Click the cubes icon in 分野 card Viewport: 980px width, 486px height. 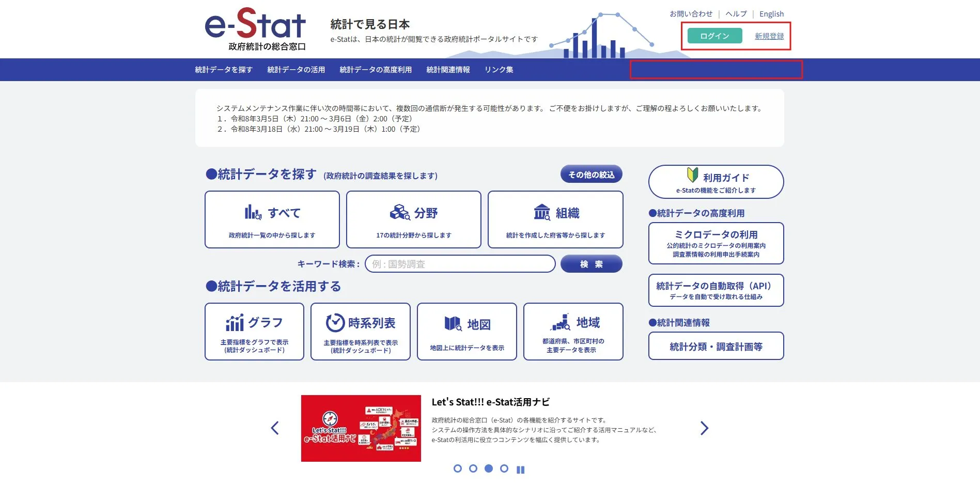pos(400,212)
